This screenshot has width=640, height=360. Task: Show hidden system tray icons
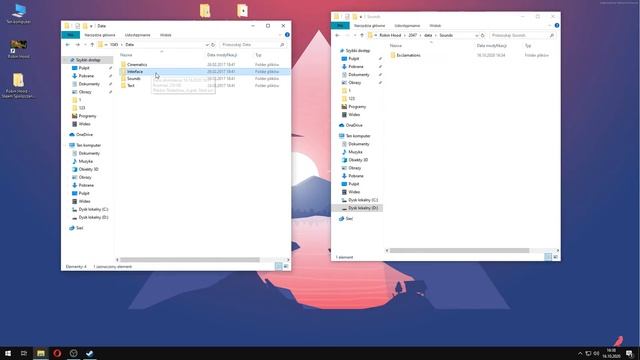coord(580,353)
